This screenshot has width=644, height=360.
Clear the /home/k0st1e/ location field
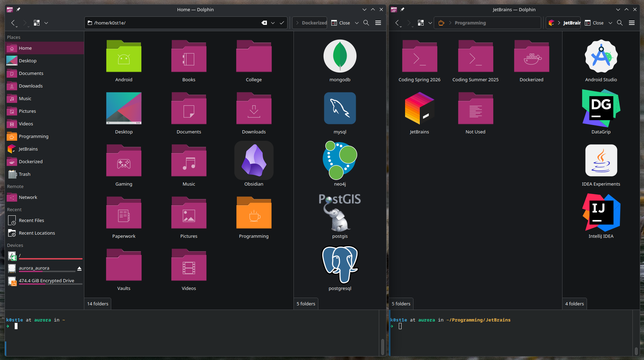point(264,23)
